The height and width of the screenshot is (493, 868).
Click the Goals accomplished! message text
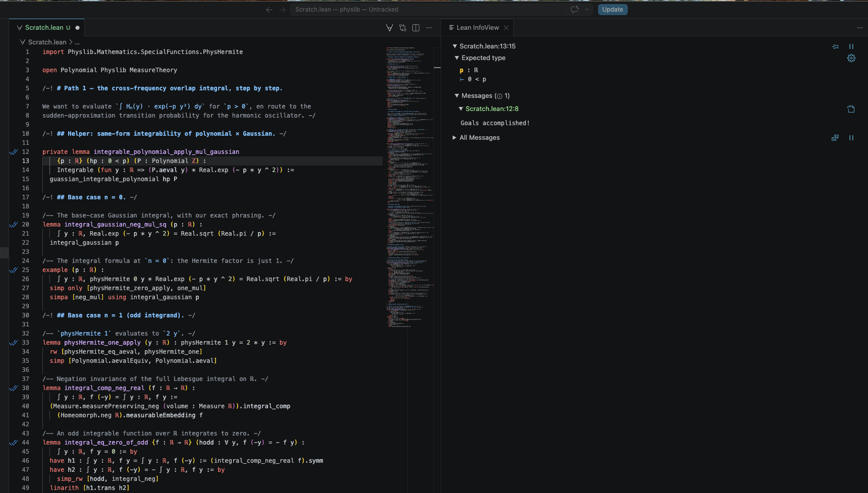click(495, 123)
